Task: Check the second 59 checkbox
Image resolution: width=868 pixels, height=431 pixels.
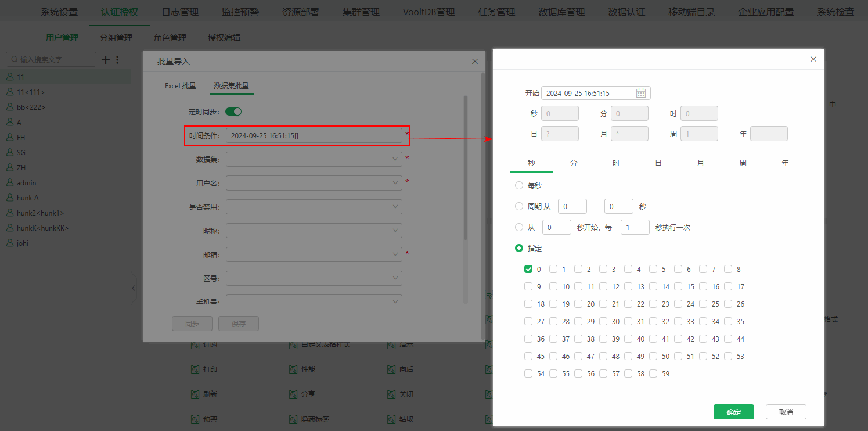Action: click(x=653, y=373)
